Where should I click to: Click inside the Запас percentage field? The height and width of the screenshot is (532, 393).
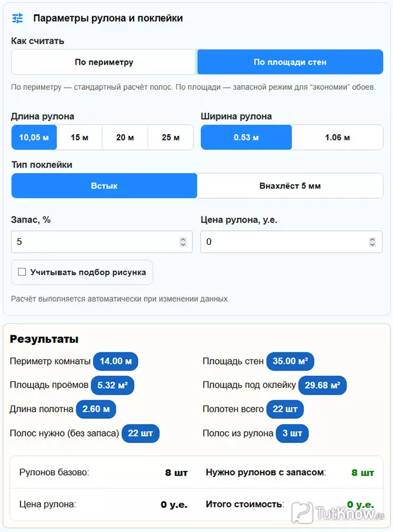tap(91, 241)
